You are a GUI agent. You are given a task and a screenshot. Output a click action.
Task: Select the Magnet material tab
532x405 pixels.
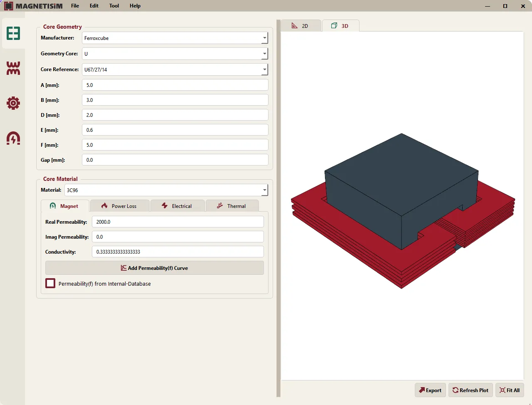pos(65,206)
